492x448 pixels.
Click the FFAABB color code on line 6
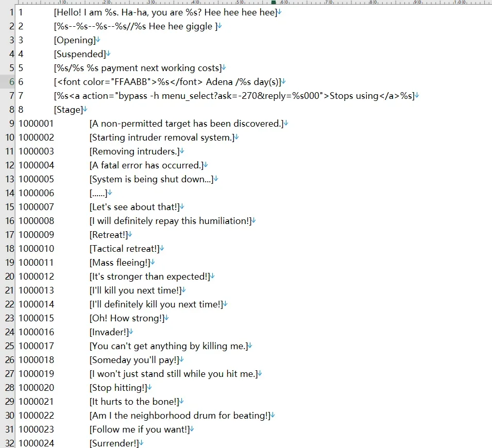130,82
